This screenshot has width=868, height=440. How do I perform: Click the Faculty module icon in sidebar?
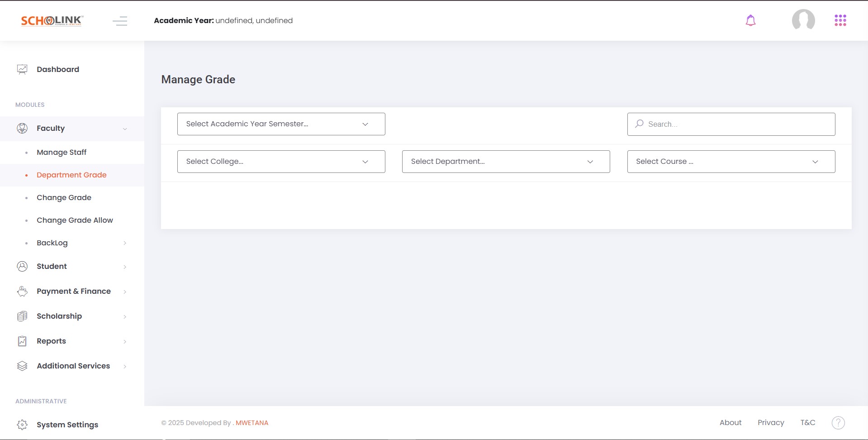pos(22,128)
